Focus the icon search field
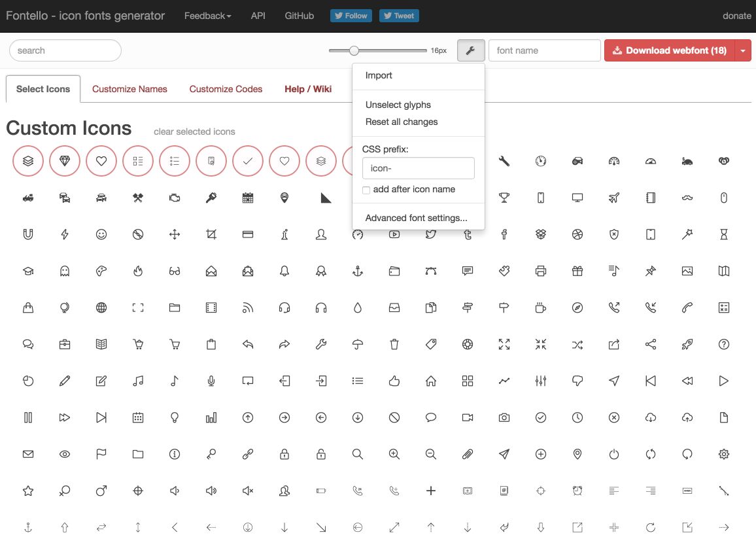756x556 pixels. click(x=65, y=50)
